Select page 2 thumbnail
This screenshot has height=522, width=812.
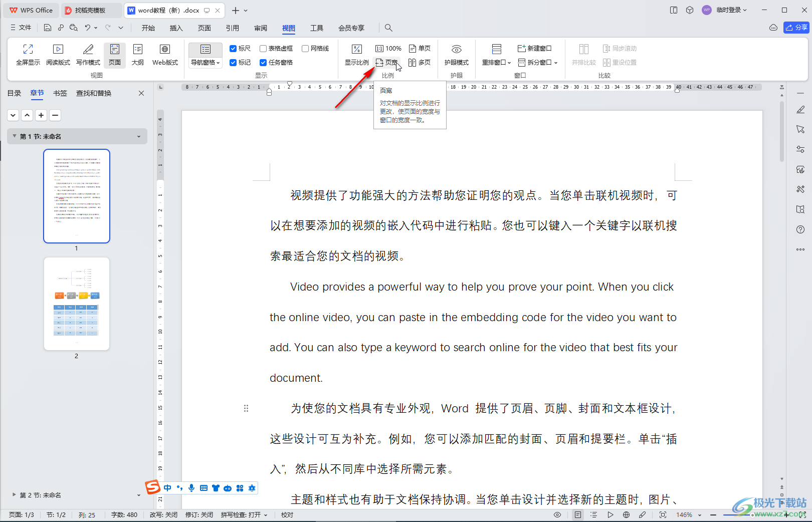pos(77,304)
